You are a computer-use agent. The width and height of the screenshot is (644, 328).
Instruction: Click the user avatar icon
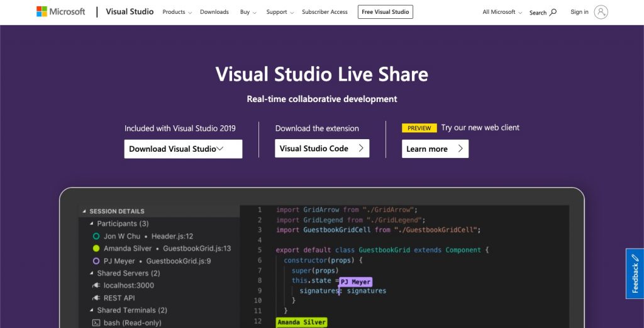(601, 12)
